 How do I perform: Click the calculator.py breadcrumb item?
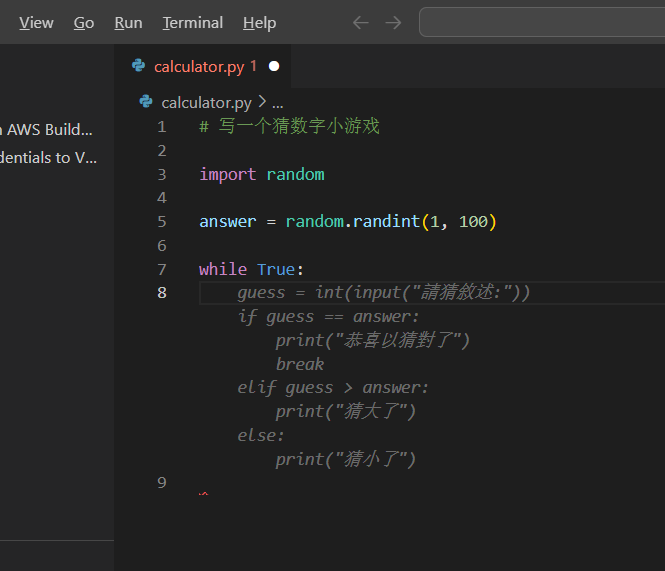click(206, 102)
